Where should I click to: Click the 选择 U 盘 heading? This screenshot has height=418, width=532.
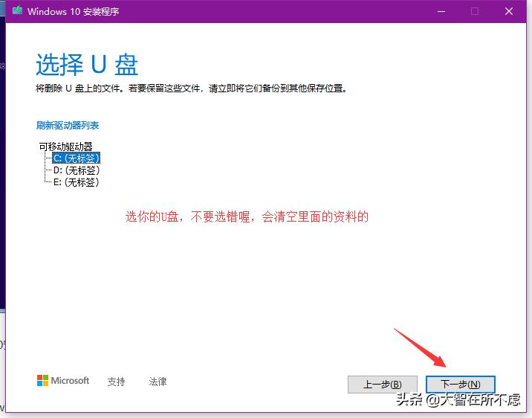coord(87,65)
